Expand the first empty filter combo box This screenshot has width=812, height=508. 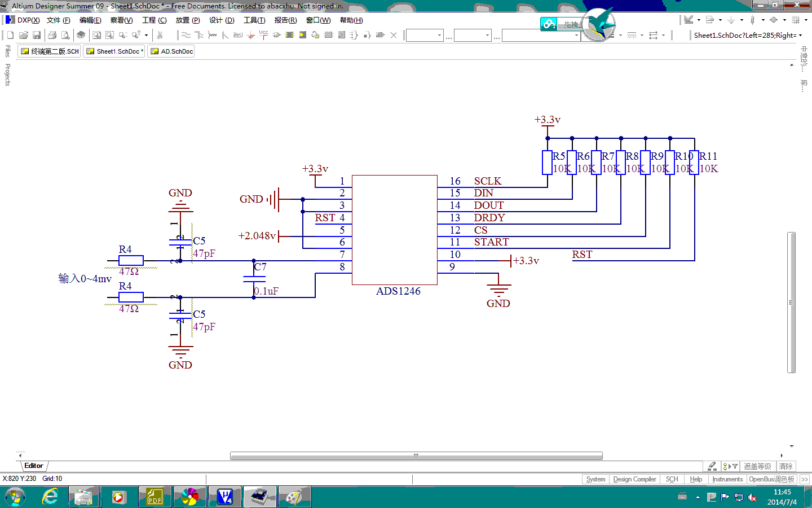(x=440, y=35)
